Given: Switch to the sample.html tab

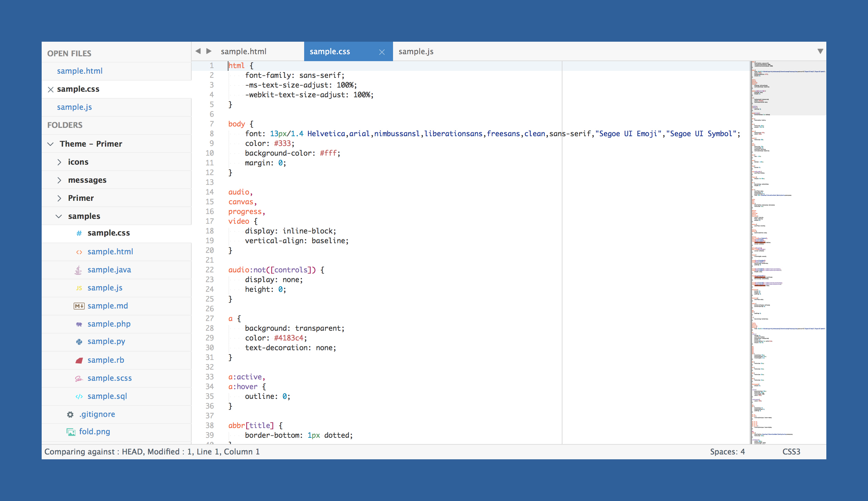Looking at the screenshot, I should [x=242, y=51].
